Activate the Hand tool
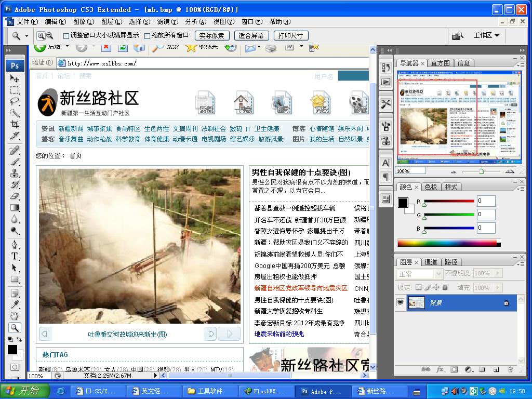 pos(15,316)
